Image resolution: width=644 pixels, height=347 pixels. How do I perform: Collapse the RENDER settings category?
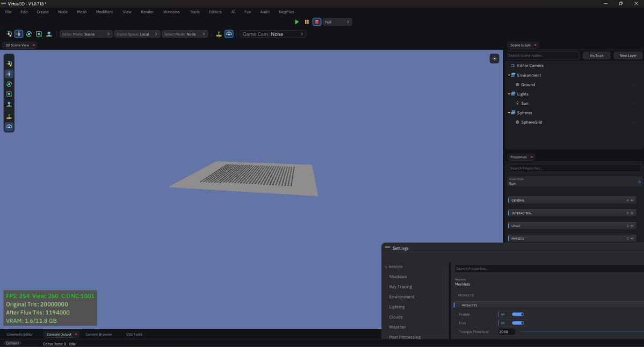click(x=386, y=267)
